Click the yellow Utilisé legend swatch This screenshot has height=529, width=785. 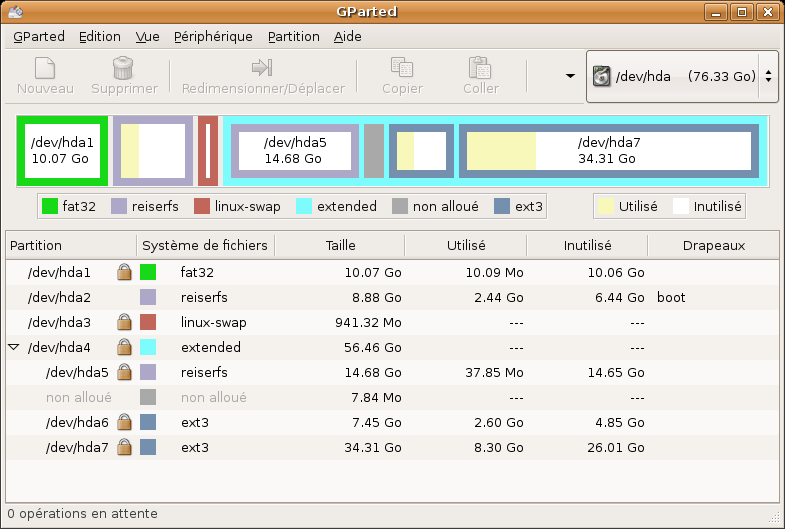tap(606, 206)
